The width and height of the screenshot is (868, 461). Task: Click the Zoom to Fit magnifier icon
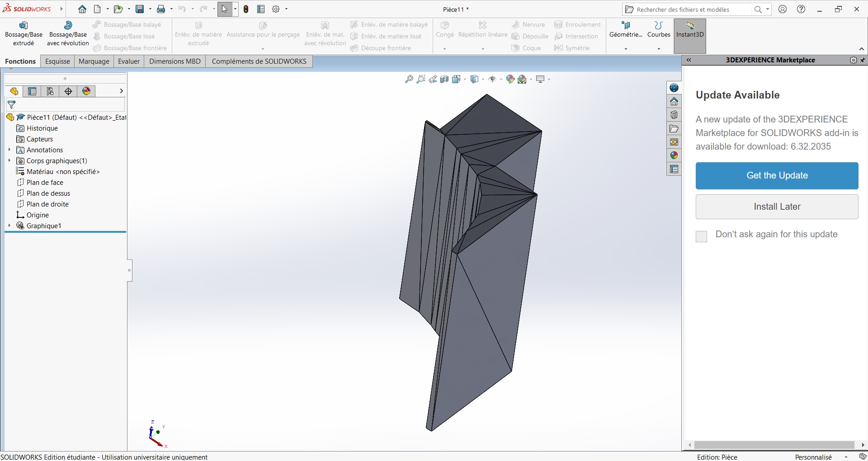tap(409, 80)
